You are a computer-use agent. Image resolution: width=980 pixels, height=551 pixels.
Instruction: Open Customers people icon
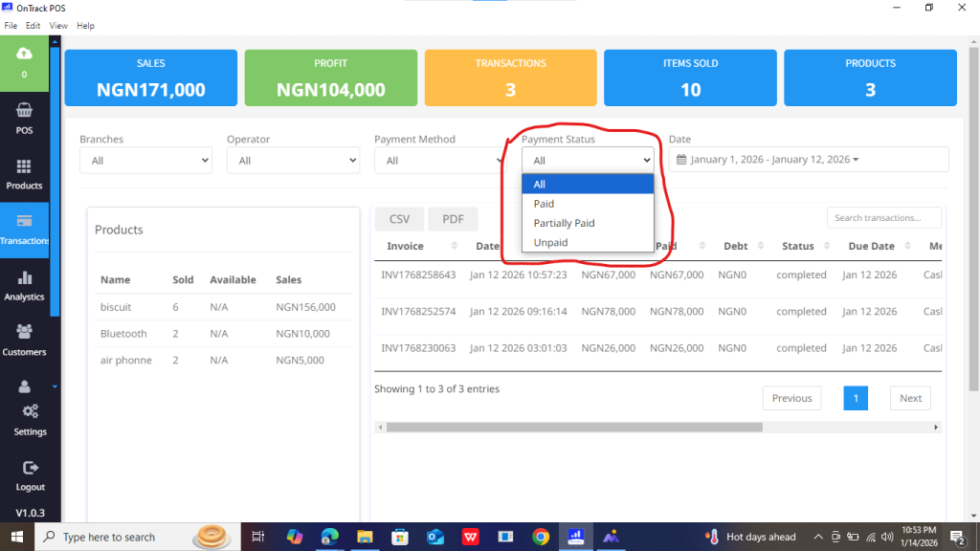pyautogui.click(x=24, y=331)
